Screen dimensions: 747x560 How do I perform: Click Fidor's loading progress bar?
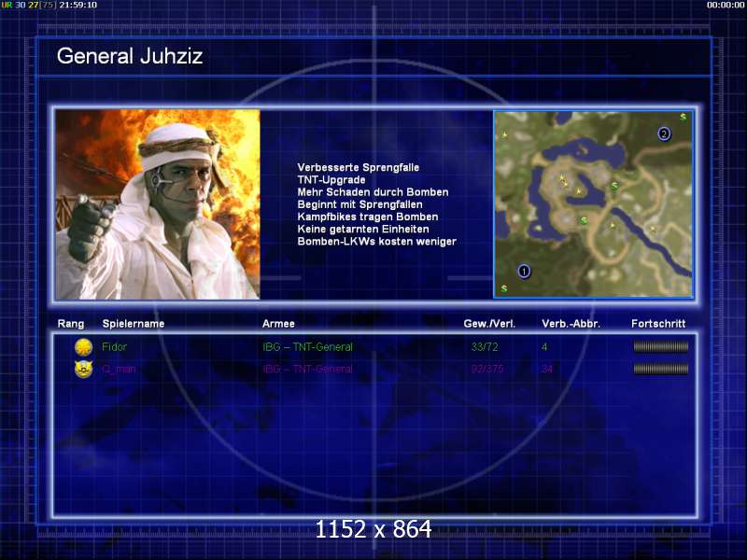pyautogui.click(x=660, y=347)
